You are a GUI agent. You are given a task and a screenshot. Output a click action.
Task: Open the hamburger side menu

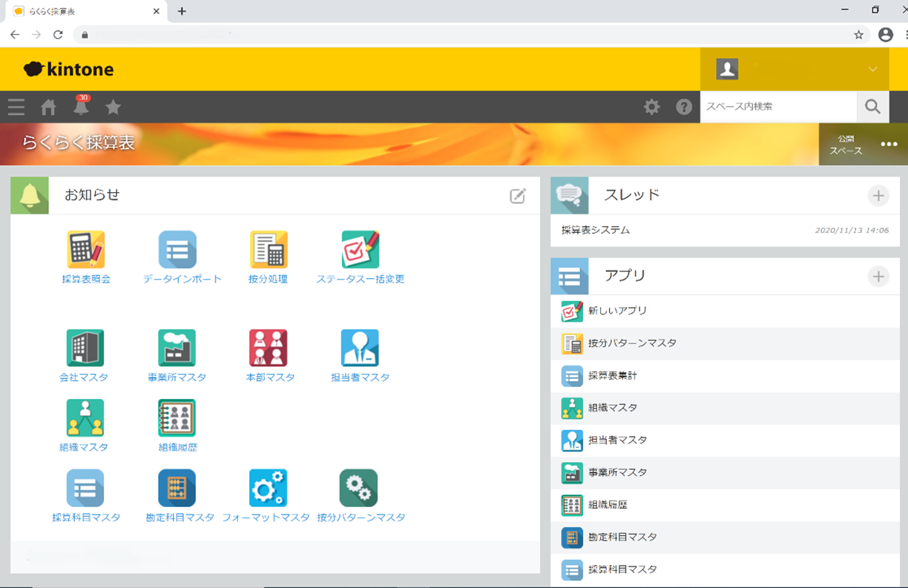pos(16,108)
